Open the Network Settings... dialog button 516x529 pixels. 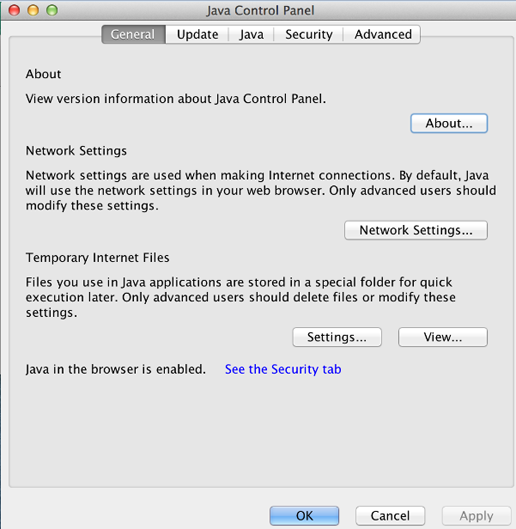pos(416,230)
